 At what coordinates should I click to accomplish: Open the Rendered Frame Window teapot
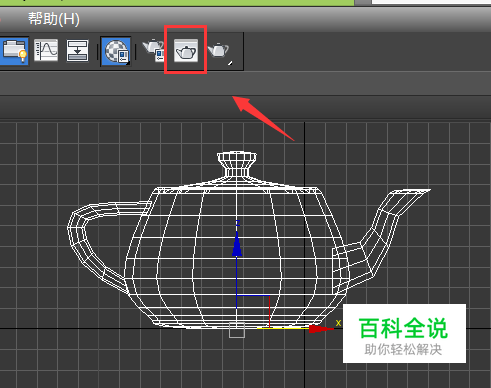tap(186, 50)
